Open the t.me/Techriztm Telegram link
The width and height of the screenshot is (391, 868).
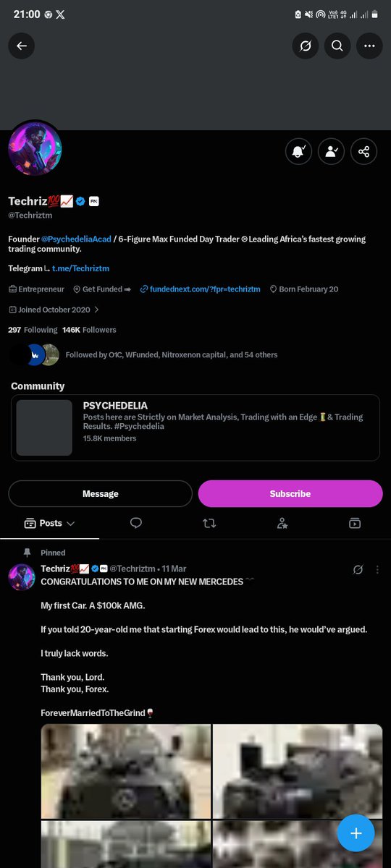point(80,268)
